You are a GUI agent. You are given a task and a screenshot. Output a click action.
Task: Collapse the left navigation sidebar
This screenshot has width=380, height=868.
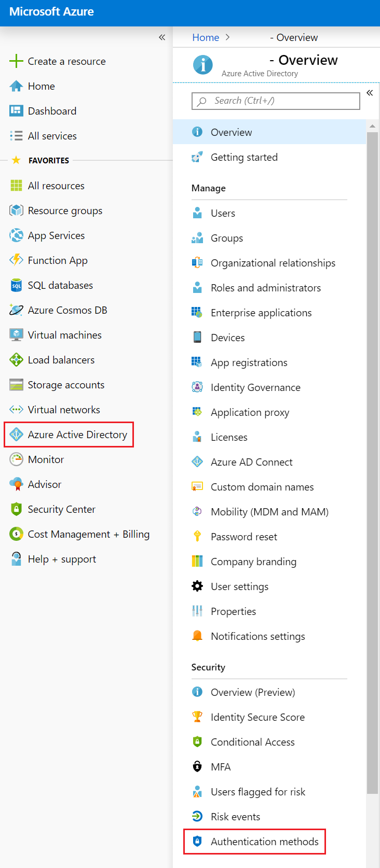pos(162,37)
